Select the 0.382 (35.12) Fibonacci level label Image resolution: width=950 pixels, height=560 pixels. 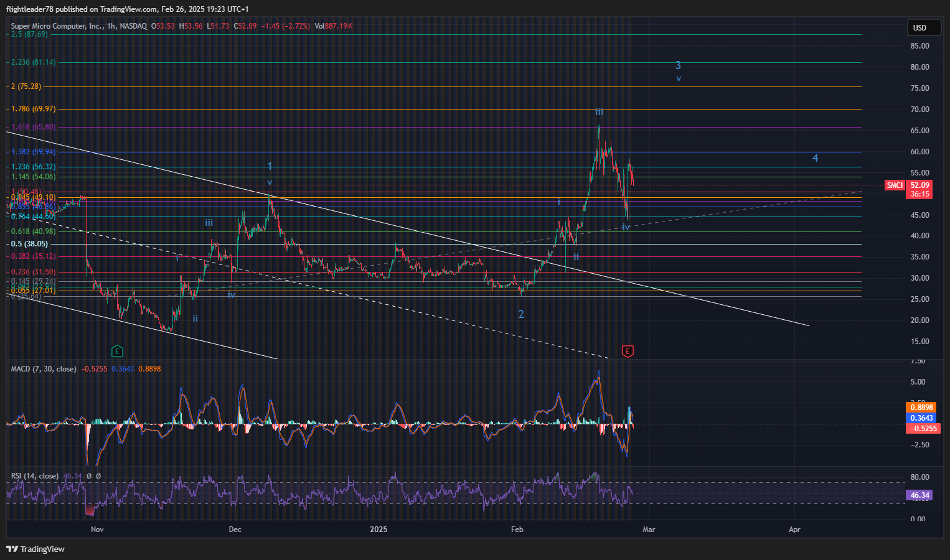(x=32, y=256)
